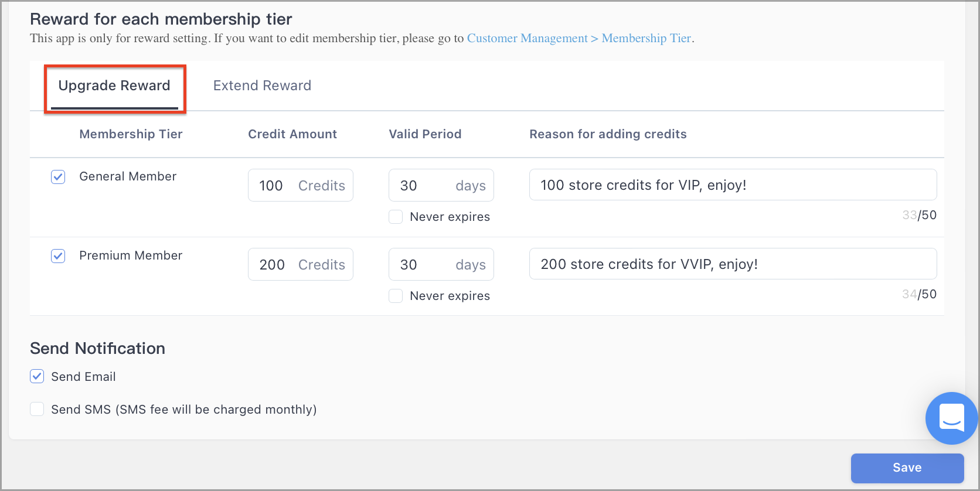Disable the Send Email notification option
This screenshot has width=980, height=491.
pyautogui.click(x=36, y=376)
